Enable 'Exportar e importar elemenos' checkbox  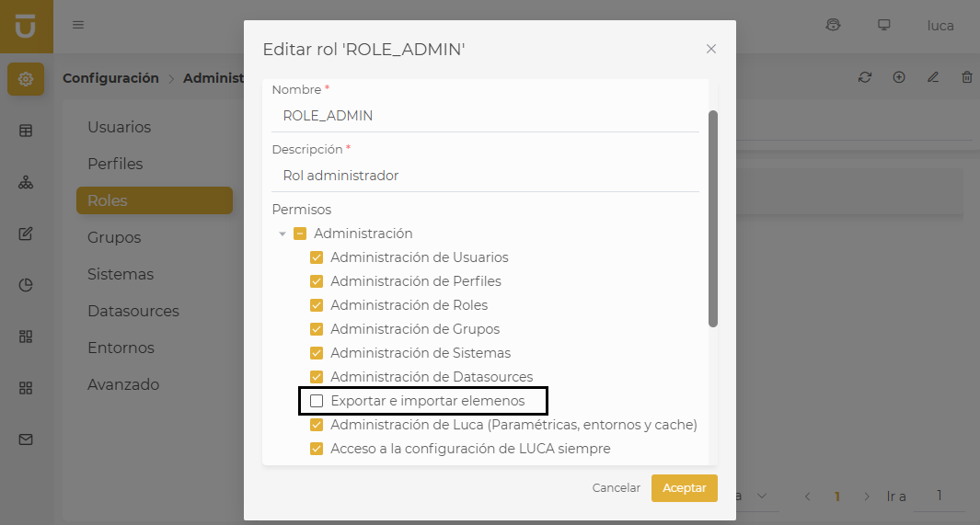(x=317, y=401)
